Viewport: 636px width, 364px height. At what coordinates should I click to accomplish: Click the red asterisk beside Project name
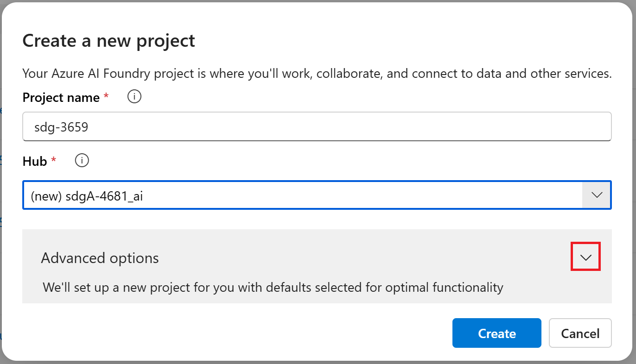106,96
